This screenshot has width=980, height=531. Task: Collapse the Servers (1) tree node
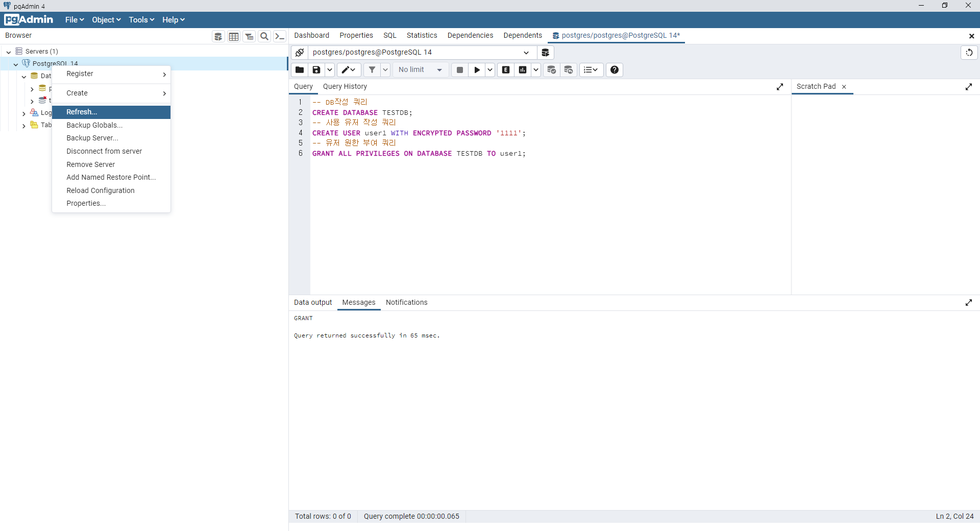tap(9, 52)
